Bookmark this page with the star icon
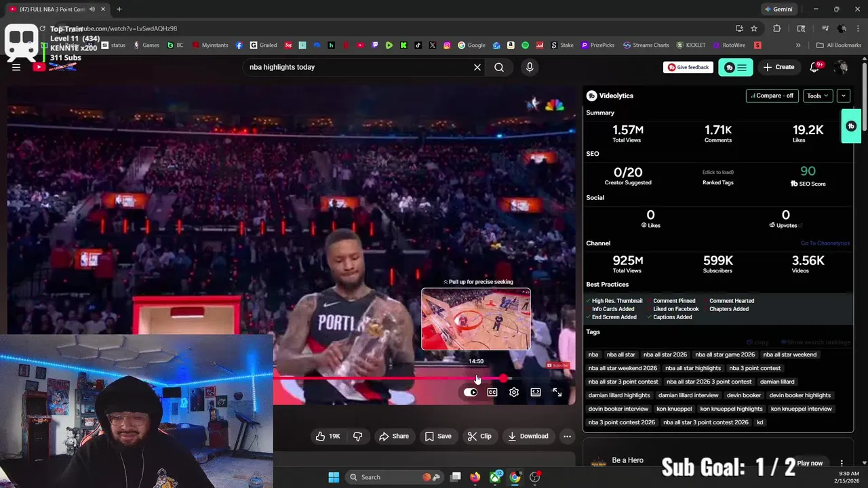 click(754, 28)
